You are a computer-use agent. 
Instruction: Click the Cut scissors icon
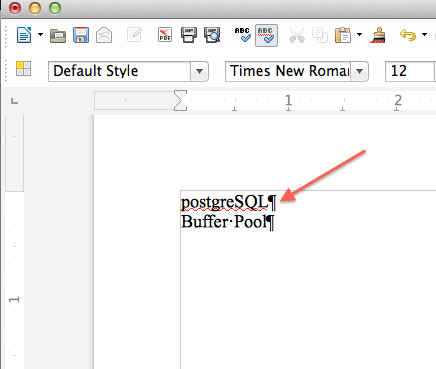pyautogui.click(x=296, y=35)
